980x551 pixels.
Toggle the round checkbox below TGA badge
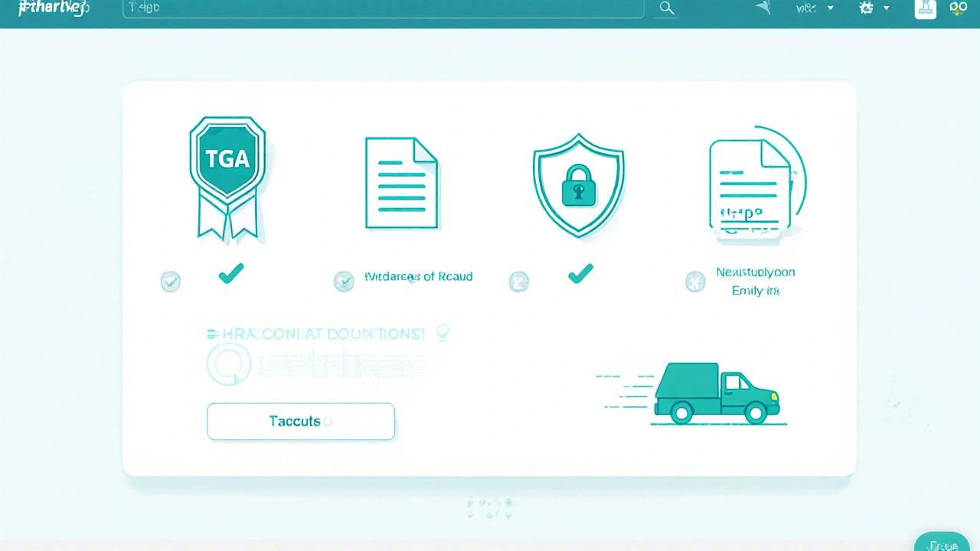(170, 282)
